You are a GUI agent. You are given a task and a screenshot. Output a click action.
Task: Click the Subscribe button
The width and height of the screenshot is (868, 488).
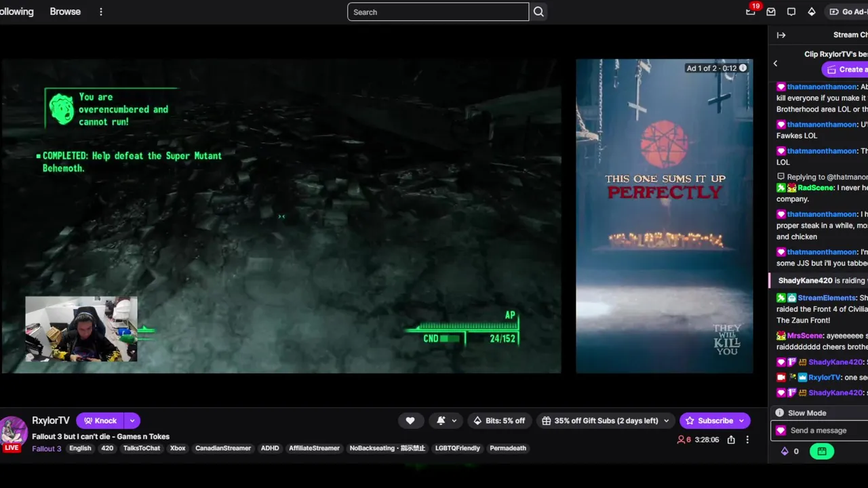pyautogui.click(x=709, y=420)
